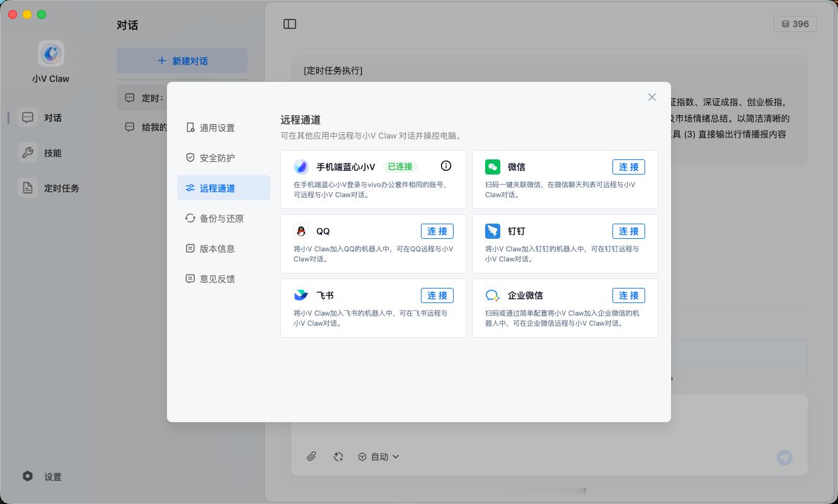Click the 备份与还原 refresh icon

190,218
